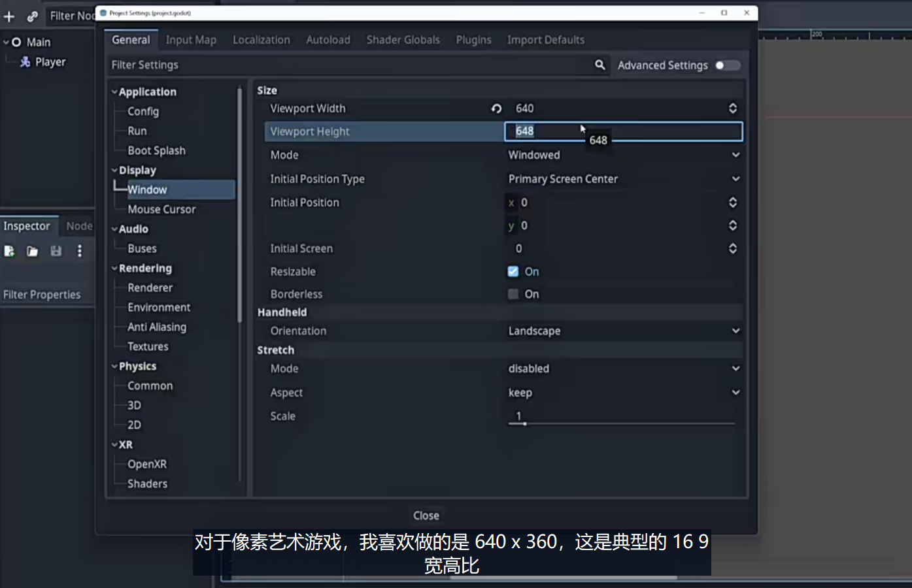Collapse the Audio category

114,229
